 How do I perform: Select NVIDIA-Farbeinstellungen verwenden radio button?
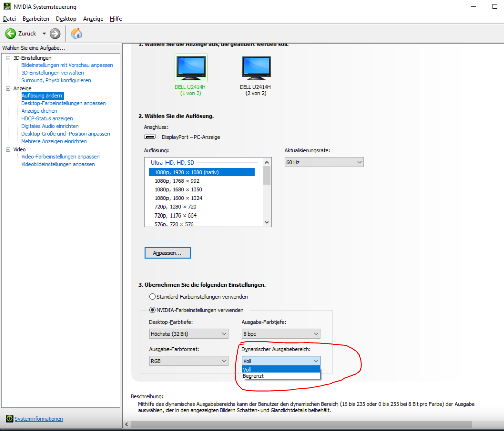[152, 310]
